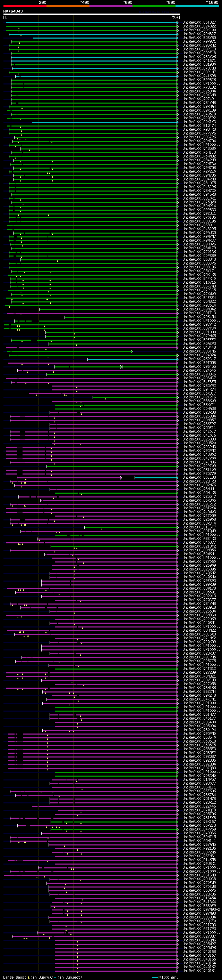Screen dimensions: 222x980
Task: Click the purple ~60% identity legend bar
Action: click(x=111, y=6)
